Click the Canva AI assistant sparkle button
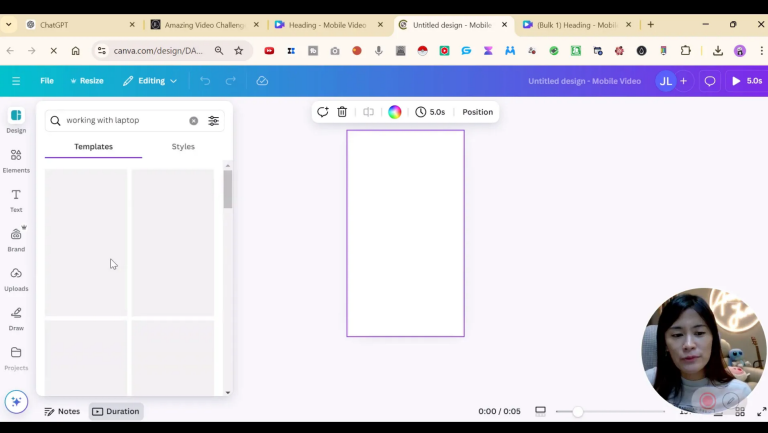 pos(16,402)
